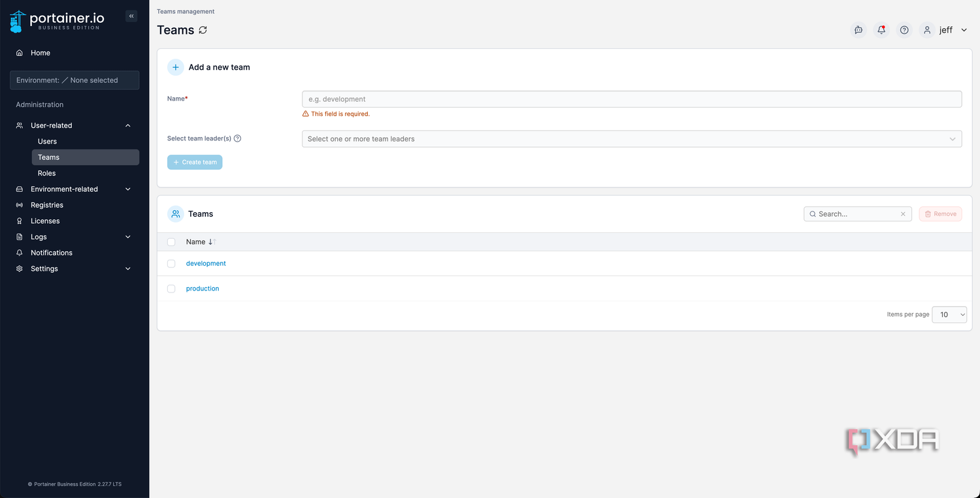Open the help question mark icon
The height and width of the screenshot is (498, 980).
coord(904,30)
